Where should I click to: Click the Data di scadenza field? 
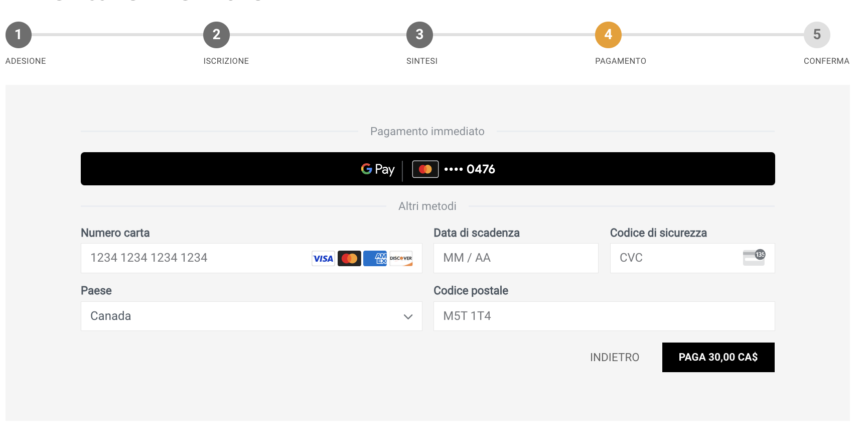point(515,258)
